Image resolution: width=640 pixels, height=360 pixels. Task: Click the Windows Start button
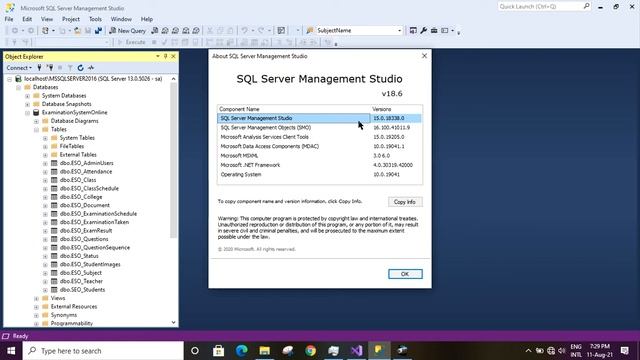(x=11, y=351)
